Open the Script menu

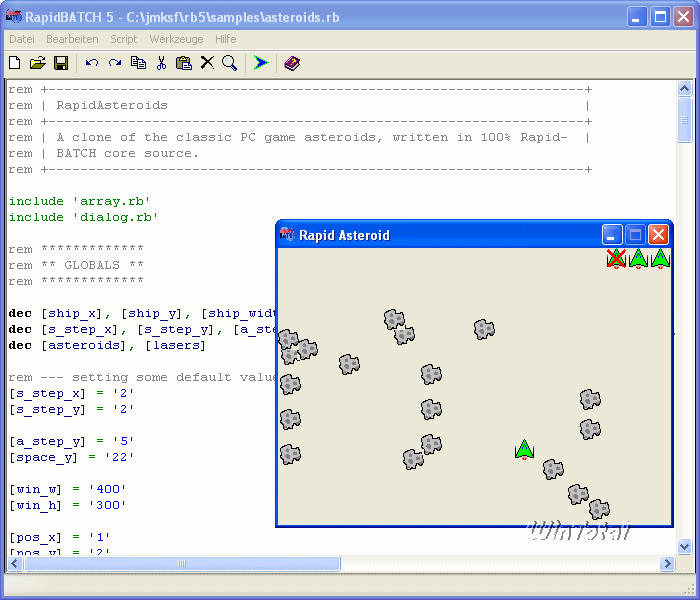124,39
